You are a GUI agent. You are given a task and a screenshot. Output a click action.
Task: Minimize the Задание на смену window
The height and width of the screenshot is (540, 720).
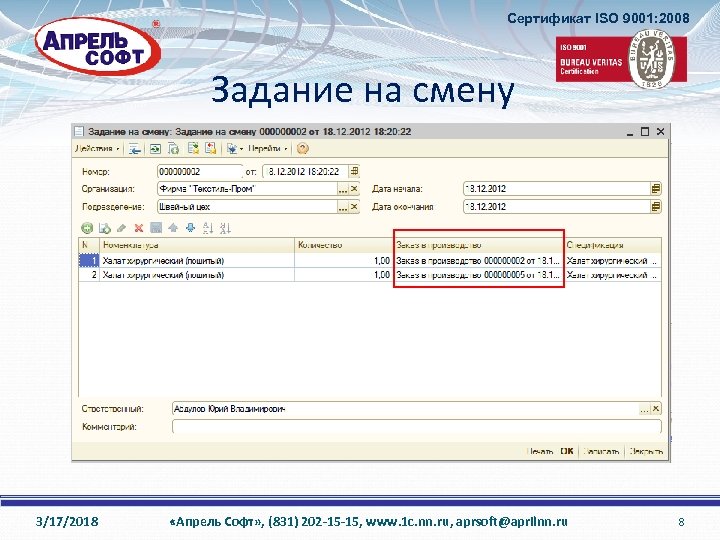coord(630,132)
